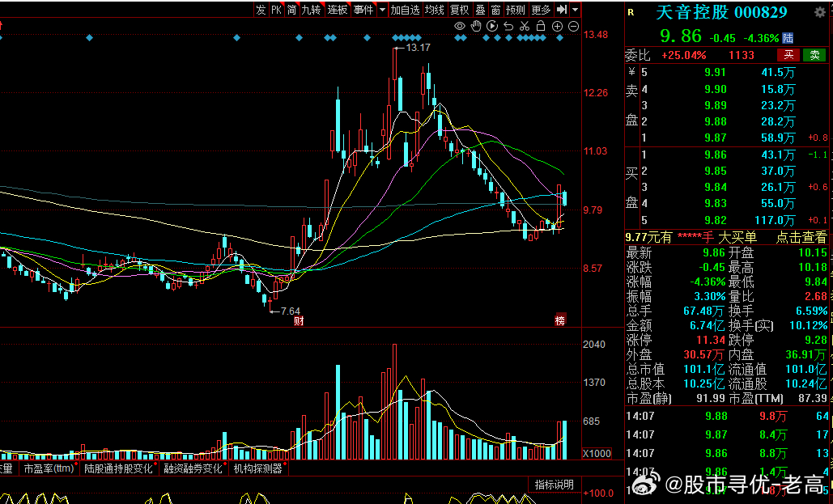Screen dimensions: 833x504
Task: Select the hand pan tool
Action: 476,27
